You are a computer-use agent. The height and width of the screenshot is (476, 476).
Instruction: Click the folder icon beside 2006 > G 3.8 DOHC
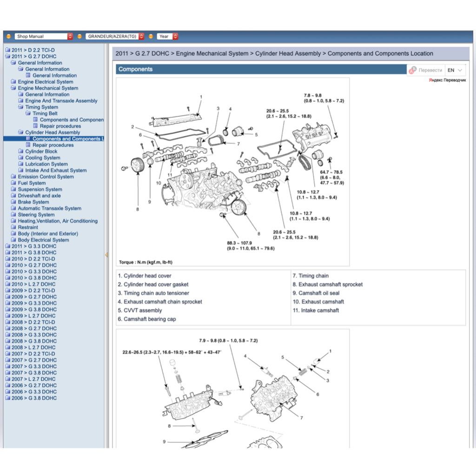pos(7,398)
